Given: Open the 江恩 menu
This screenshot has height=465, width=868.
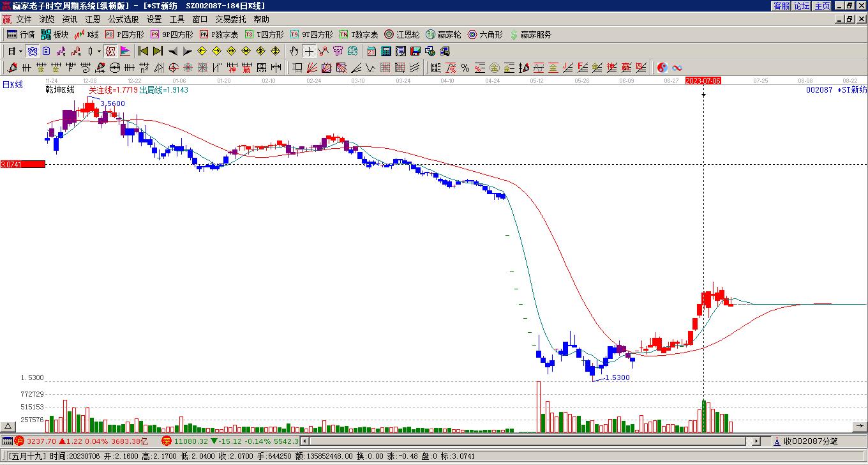Looking at the screenshot, I should click(93, 20).
